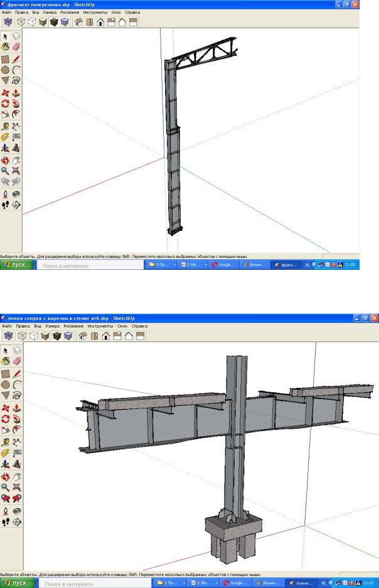This screenshot has width=379, height=588.
Task: Switch to Iso view in фрагмент поперечника window
Action: (78, 21)
